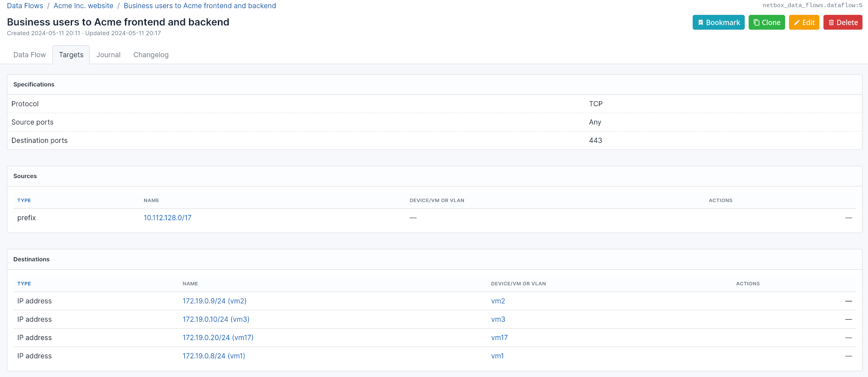The width and height of the screenshot is (868, 377).
Task: Click DEVICE/VM OR VLAN header in Sources
Action: pyautogui.click(x=437, y=200)
